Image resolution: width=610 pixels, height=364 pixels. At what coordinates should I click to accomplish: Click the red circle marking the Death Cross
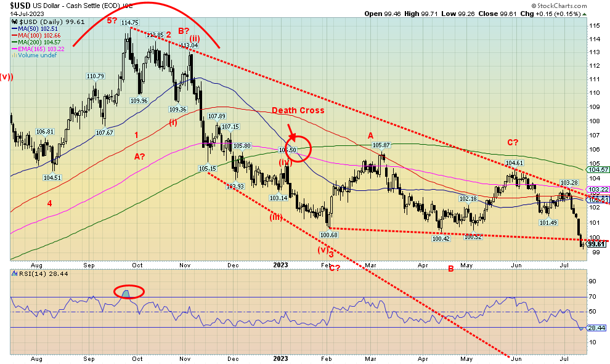[x=299, y=150]
